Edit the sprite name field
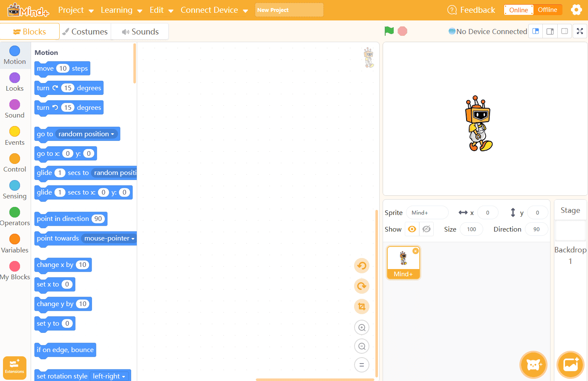The width and height of the screenshot is (588, 381). (427, 212)
